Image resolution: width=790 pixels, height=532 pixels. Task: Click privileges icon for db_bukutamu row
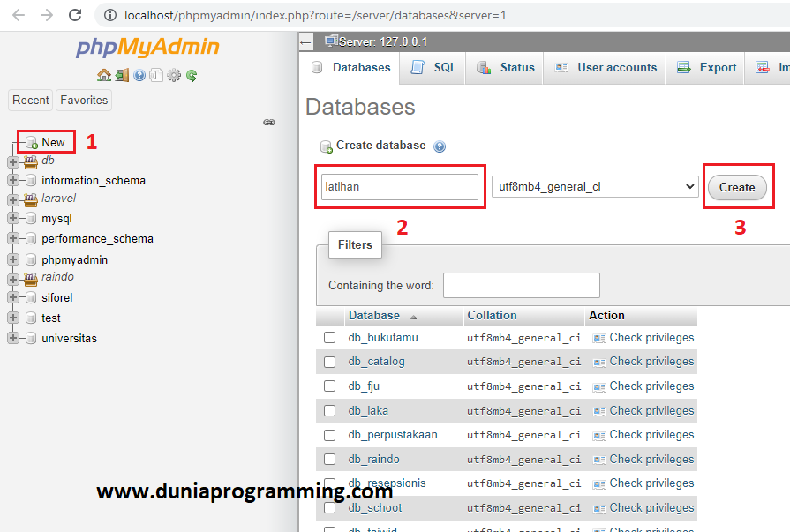coord(599,338)
